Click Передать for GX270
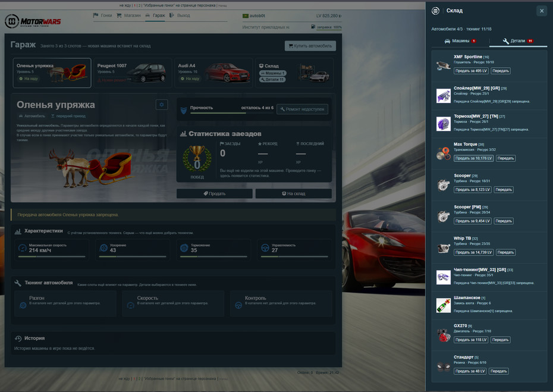Image resolution: width=553 pixels, height=392 pixels. [501, 340]
